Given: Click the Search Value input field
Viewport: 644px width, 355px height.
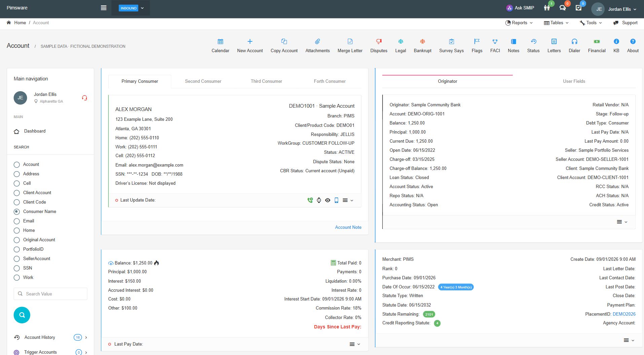Looking at the screenshot, I should click(50, 294).
